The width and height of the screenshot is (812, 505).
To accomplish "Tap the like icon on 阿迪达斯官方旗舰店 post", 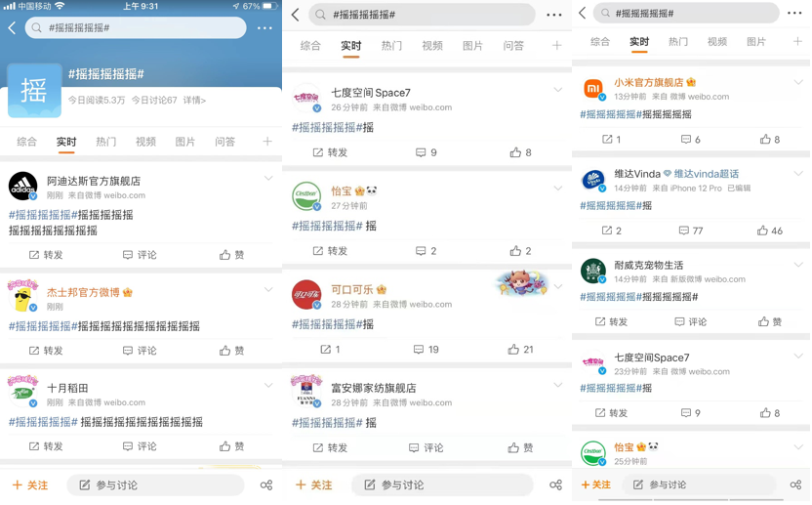I will coord(225,255).
